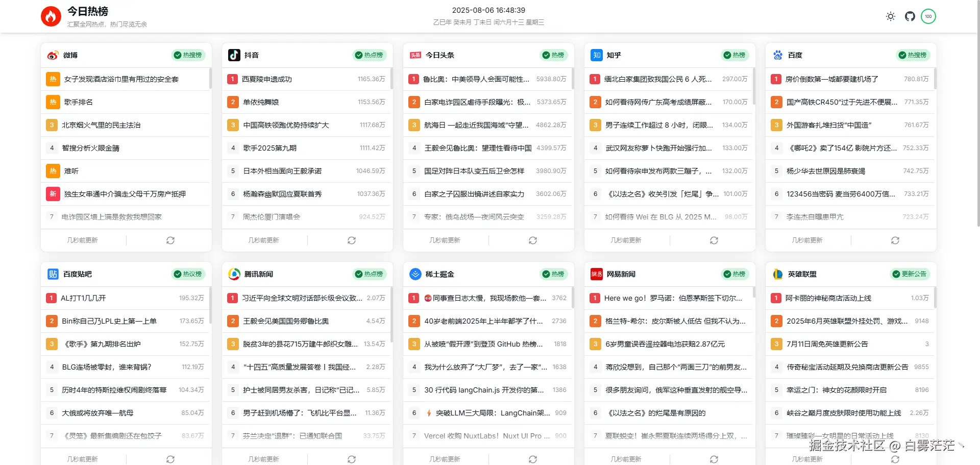Image resolution: width=980 pixels, height=465 pixels.
Task: Open the headline 房价倒数第一城都要建机场了
Action: click(830, 79)
